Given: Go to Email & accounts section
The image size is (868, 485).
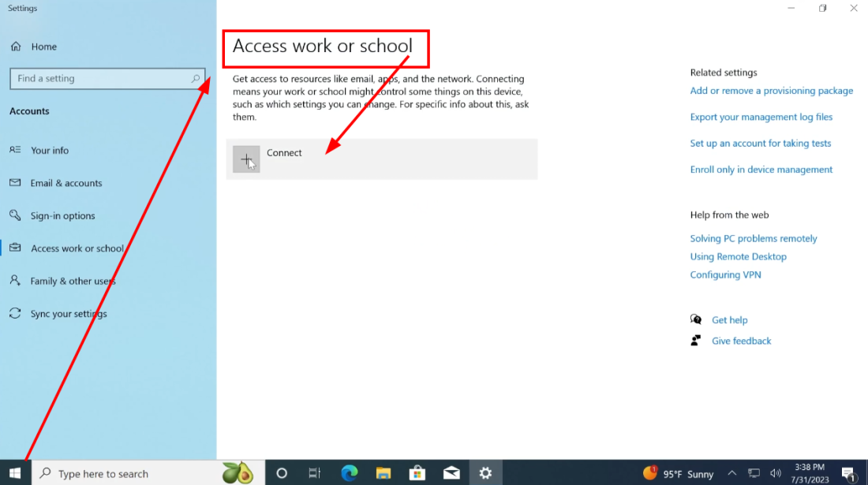Looking at the screenshot, I should pos(66,183).
